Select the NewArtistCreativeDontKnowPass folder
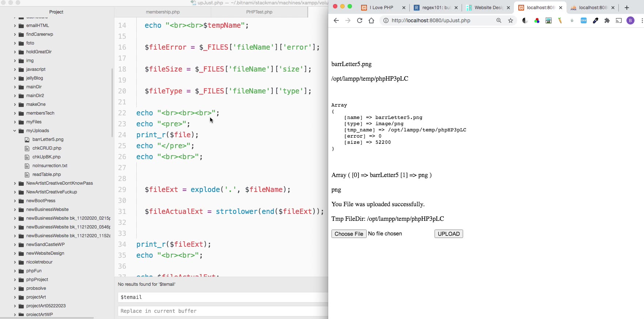 [59, 183]
